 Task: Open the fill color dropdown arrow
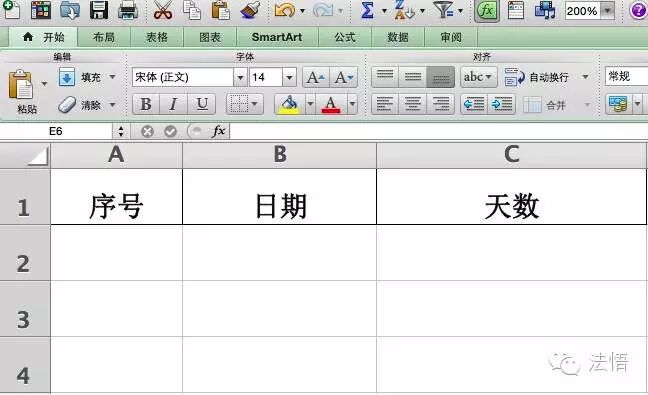310,104
